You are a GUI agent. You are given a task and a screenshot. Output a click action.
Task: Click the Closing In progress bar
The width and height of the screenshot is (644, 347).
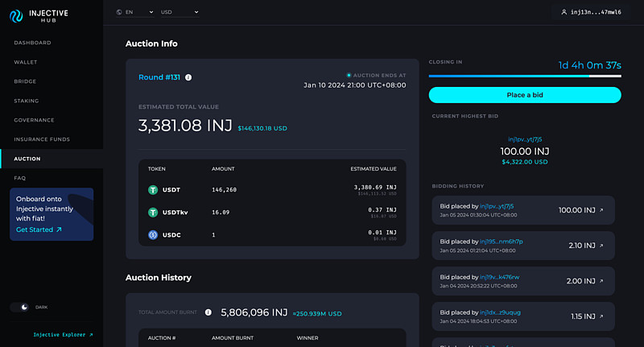click(524, 76)
